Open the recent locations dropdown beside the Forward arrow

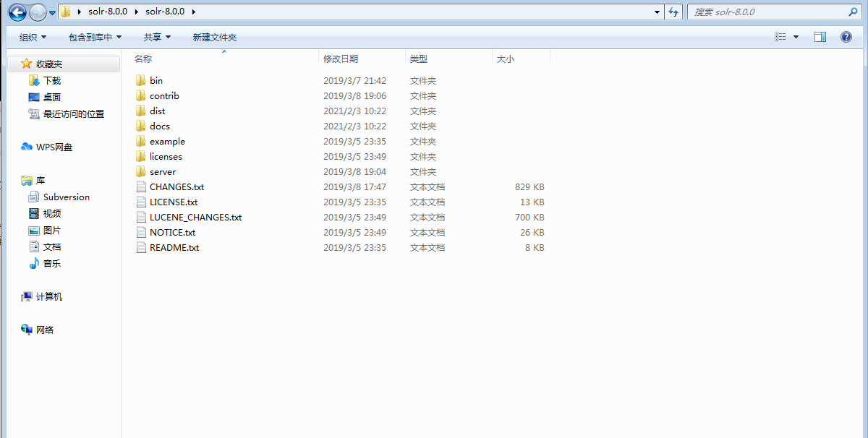click(52, 12)
